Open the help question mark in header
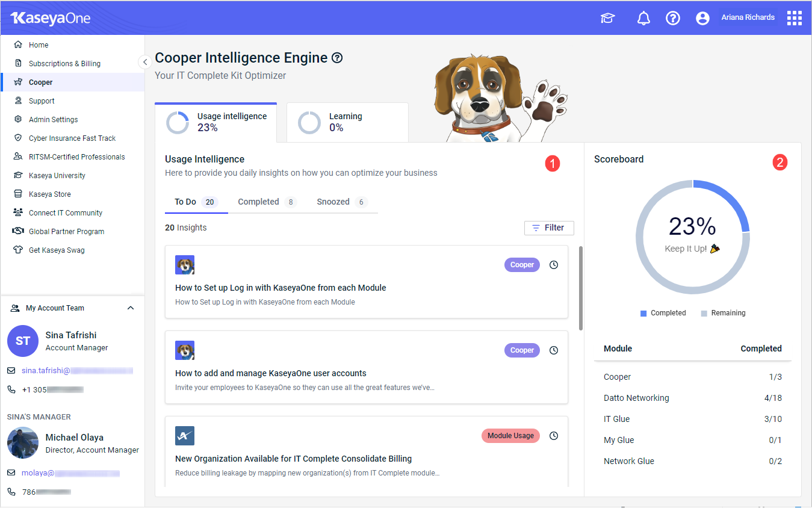This screenshot has height=508, width=812. tap(672, 18)
